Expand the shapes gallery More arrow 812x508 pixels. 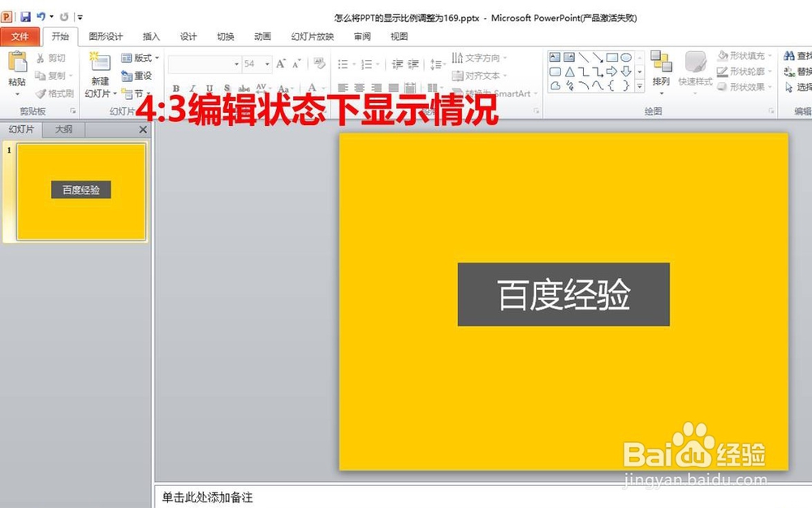640,86
